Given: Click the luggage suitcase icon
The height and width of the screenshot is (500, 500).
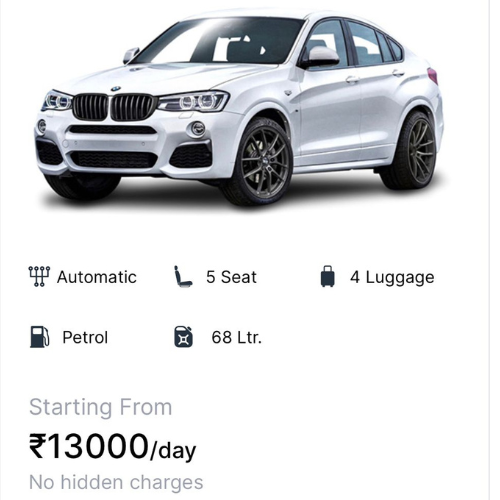Looking at the screenshot, I should click(x=327, y=276).
